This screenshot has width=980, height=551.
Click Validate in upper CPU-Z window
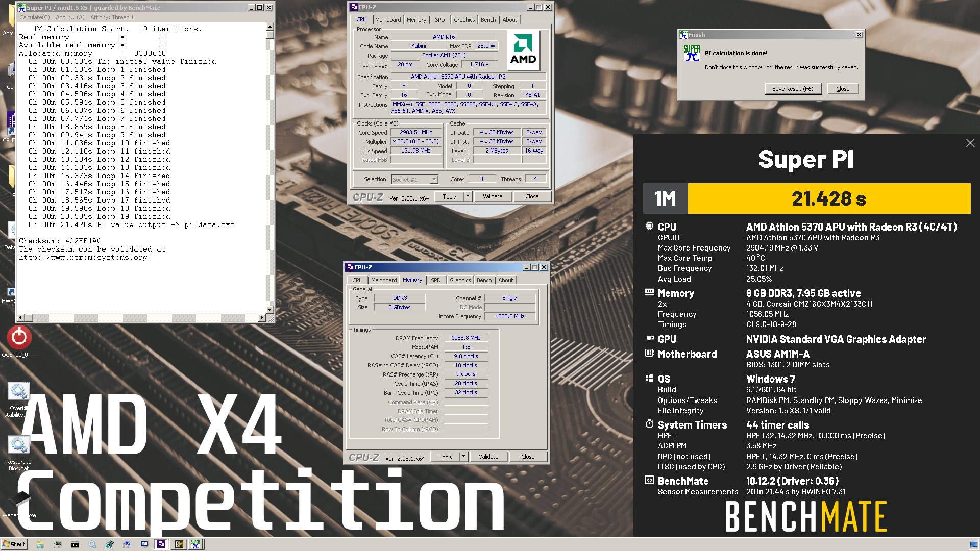(x=493, y=196)
